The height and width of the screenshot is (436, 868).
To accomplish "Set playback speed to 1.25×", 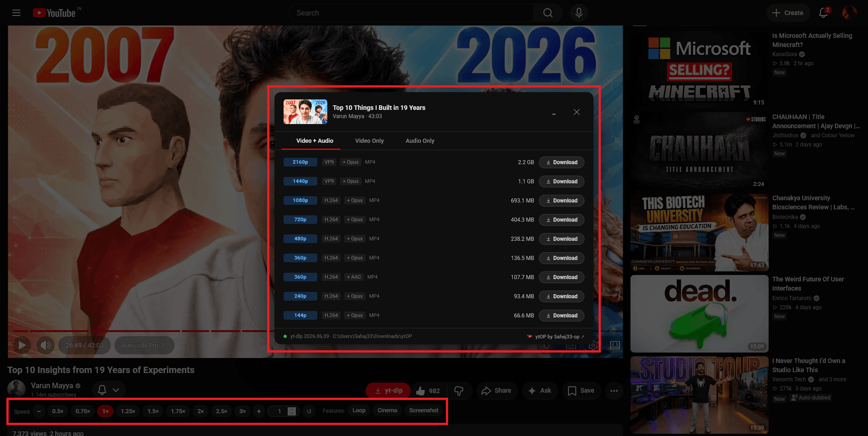I will [128, 411].
